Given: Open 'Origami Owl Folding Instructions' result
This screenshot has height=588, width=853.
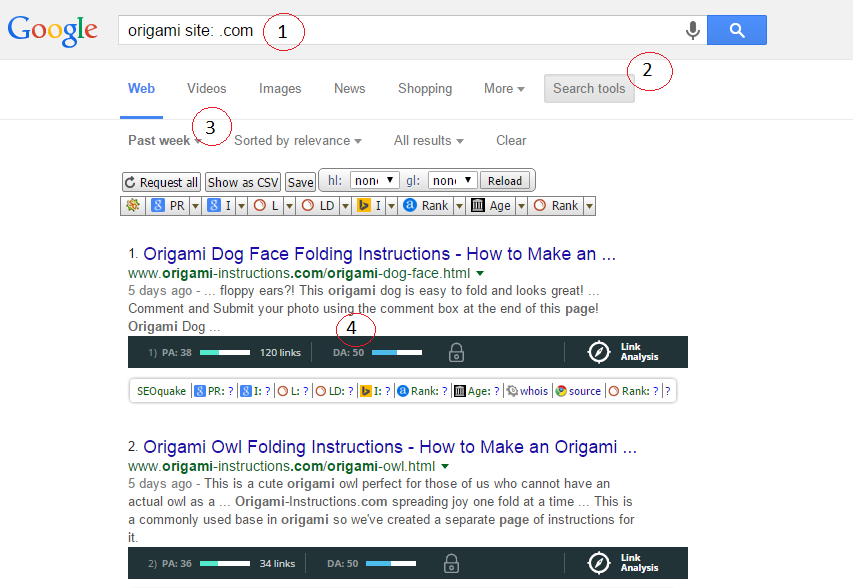Looking at the screenshot, I should [x=390, y=447].
